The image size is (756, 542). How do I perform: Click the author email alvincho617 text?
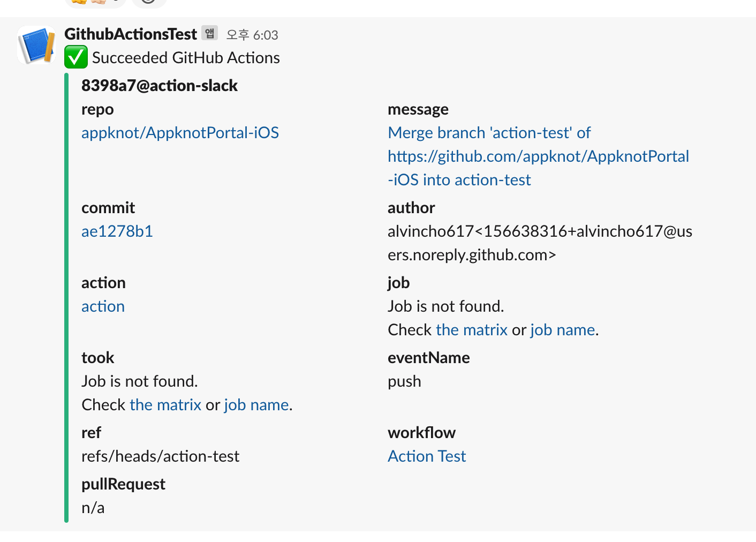point(540,243)
